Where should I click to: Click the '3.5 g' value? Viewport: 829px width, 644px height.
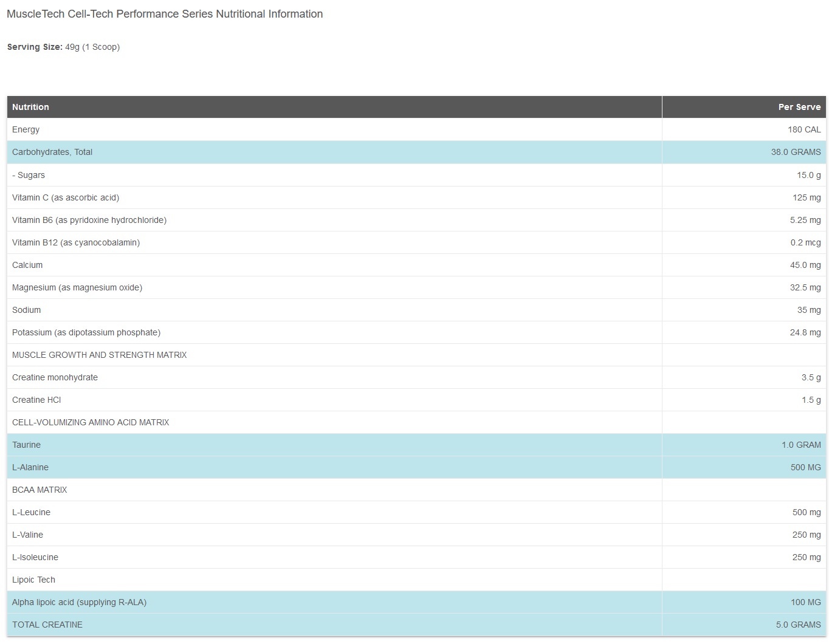click(x=811, y=377)
